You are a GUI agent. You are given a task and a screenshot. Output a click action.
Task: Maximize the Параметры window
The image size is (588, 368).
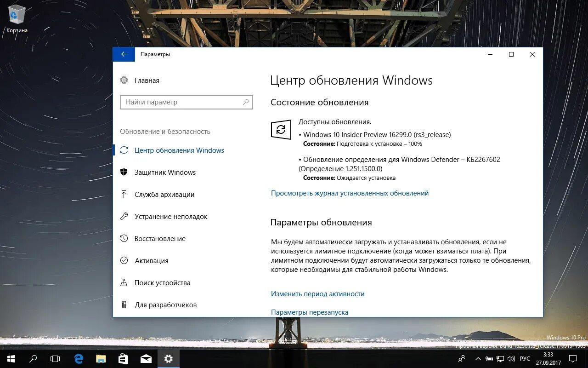tap(511, 54)
